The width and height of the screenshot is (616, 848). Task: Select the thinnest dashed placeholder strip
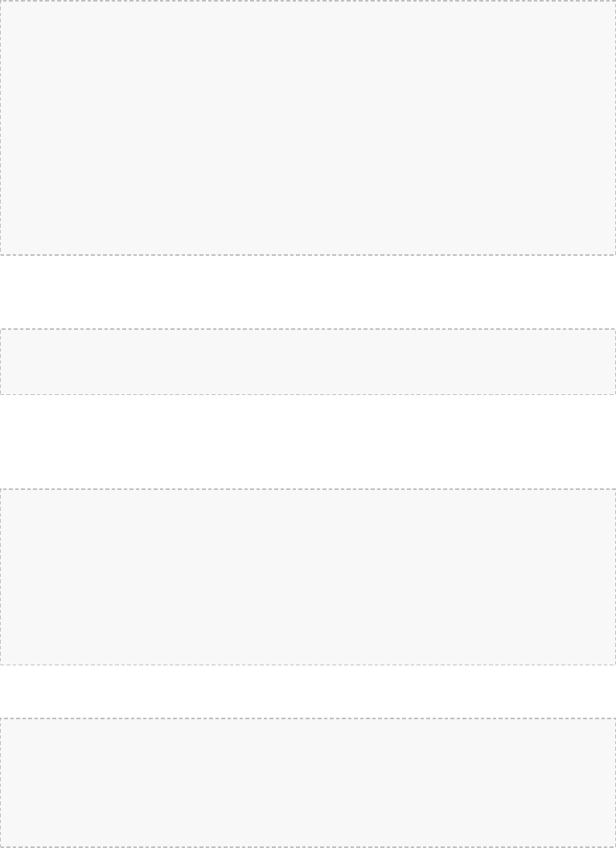coord(308,362)
